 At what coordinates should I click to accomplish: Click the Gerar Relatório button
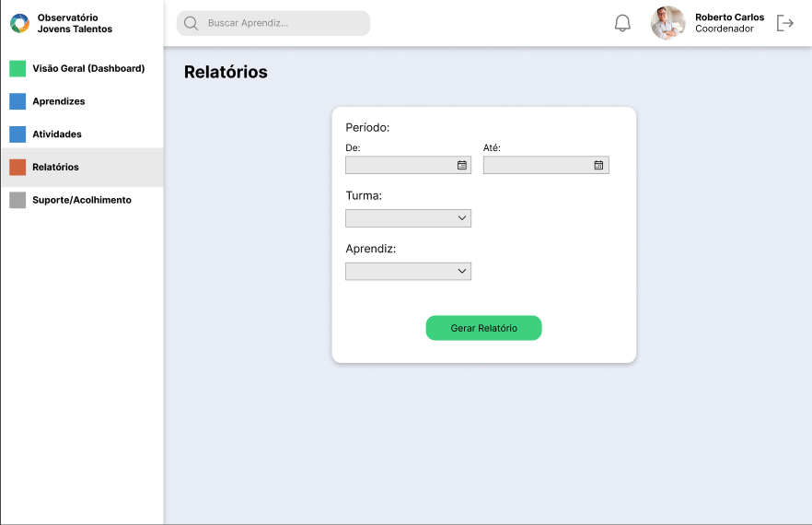point(483,328)
